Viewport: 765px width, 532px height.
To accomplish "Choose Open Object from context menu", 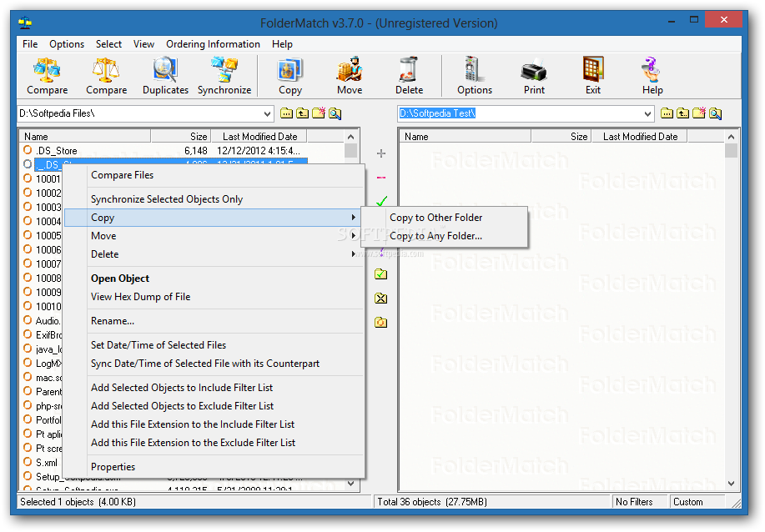I will pyautogui.click(x=214, y=279).
